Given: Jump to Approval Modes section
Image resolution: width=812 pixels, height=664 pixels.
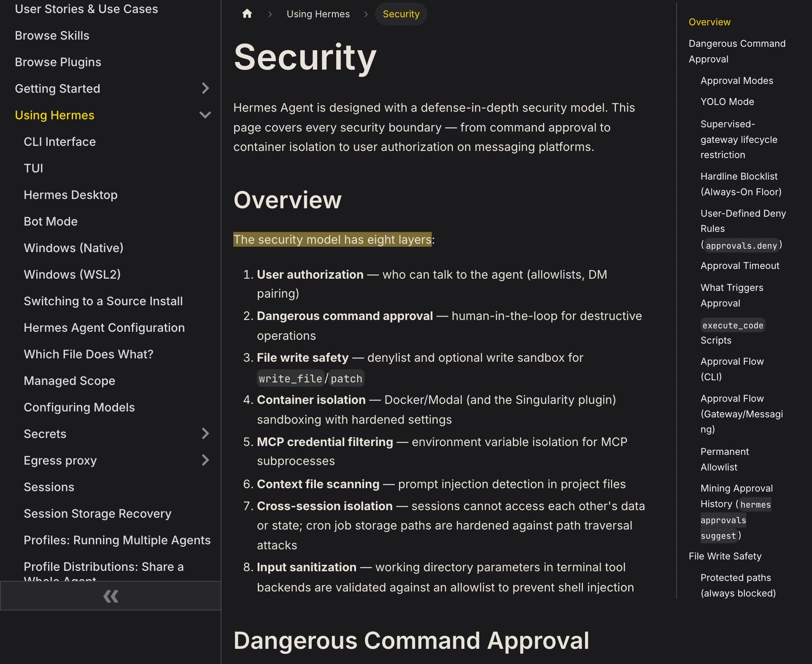Looking at the screenshot, I should 737,81.
